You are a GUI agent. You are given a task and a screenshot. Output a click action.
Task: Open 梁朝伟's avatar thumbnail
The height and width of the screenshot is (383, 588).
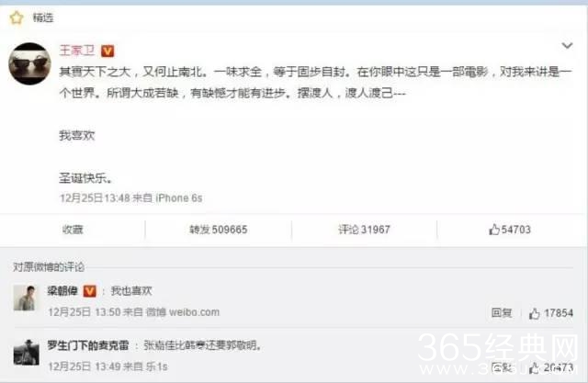click(x=25, y=298)
